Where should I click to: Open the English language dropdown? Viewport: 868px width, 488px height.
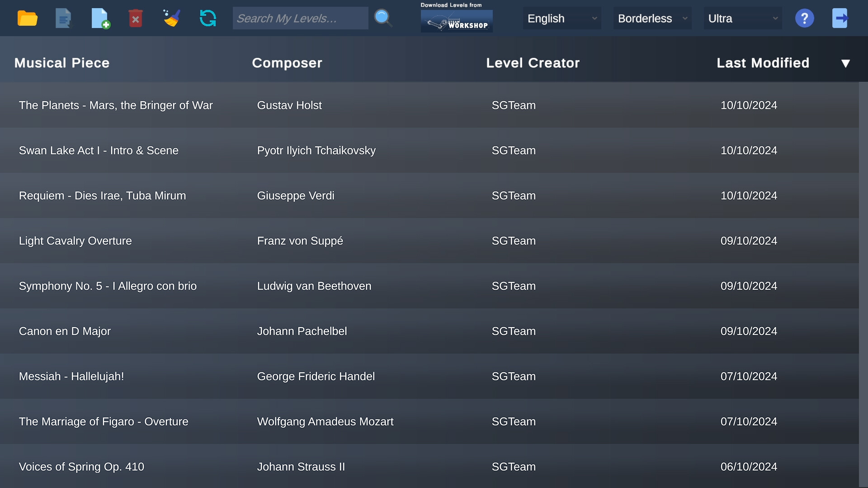(x=561, y=18)
